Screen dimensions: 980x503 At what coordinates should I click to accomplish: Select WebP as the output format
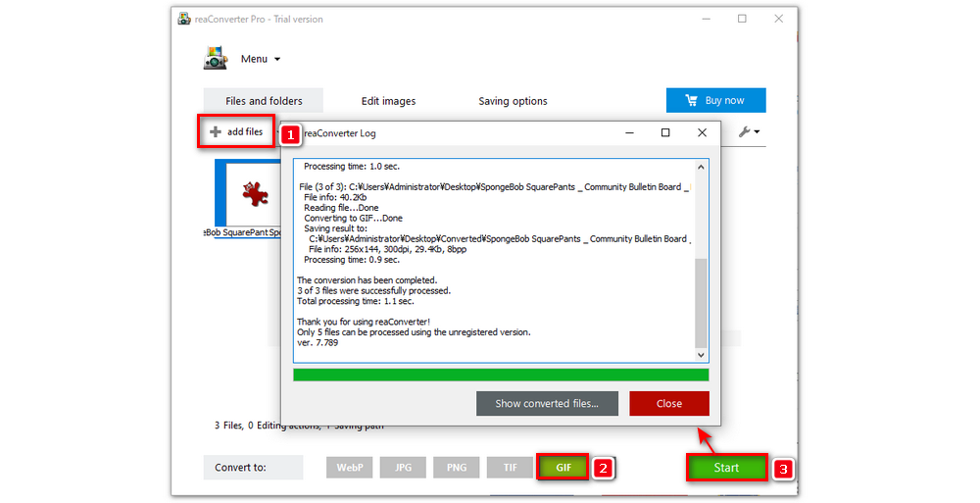[x=351, y=468]
